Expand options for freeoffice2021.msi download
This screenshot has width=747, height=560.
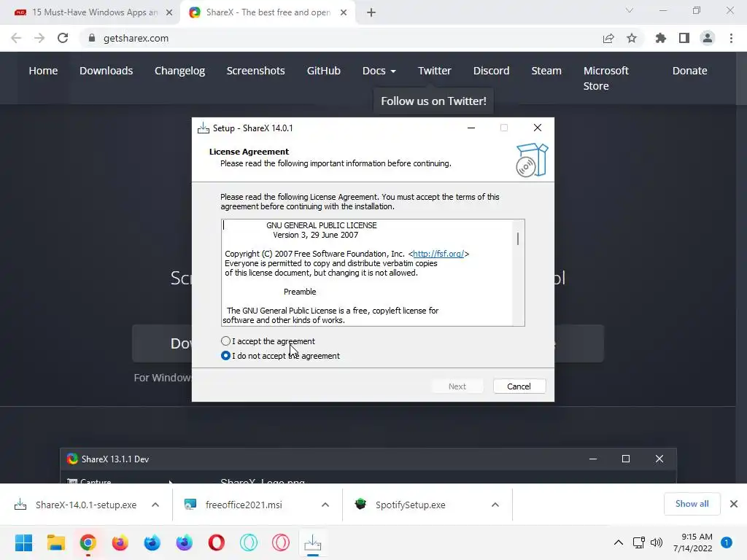coord(325,505)
